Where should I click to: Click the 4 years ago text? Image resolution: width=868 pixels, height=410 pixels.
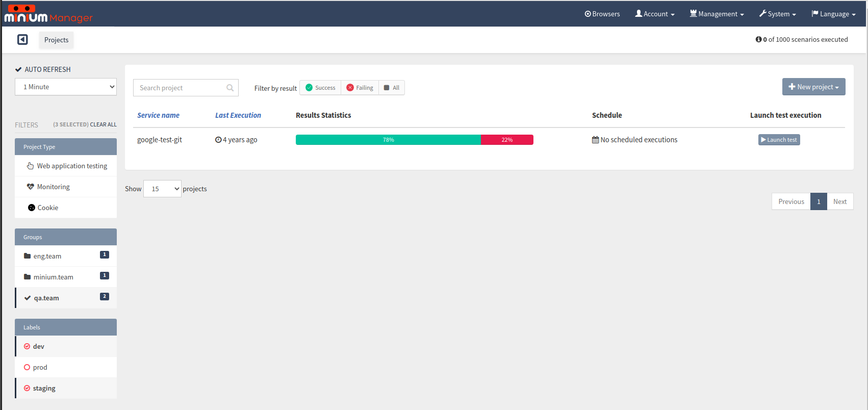coord(240,140)
